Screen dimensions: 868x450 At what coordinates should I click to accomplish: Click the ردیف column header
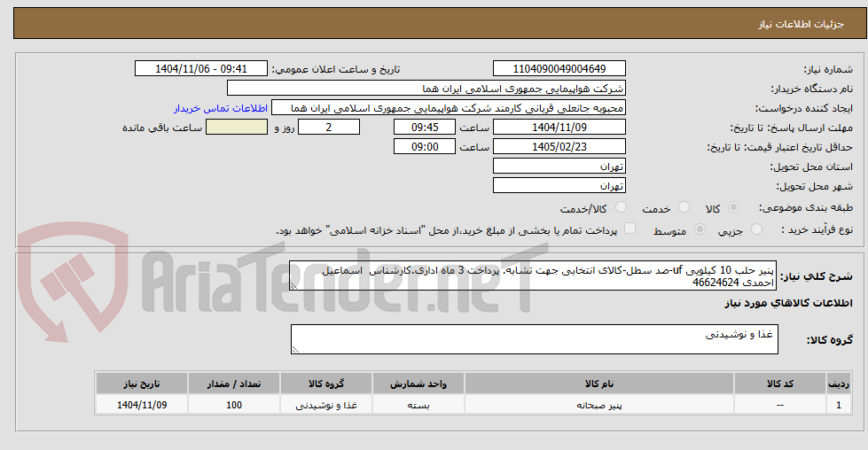(839, 384)
